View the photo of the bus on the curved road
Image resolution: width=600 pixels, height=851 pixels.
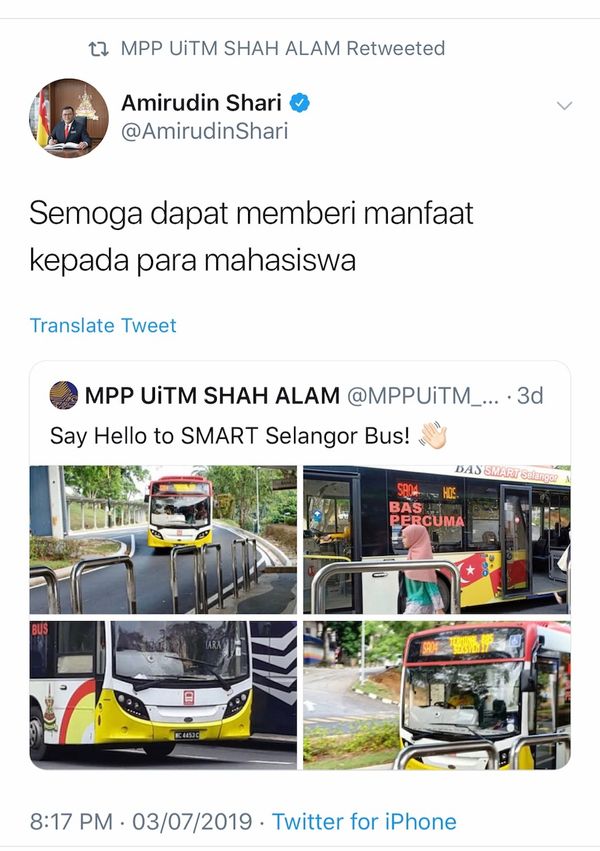pos(163,539)
